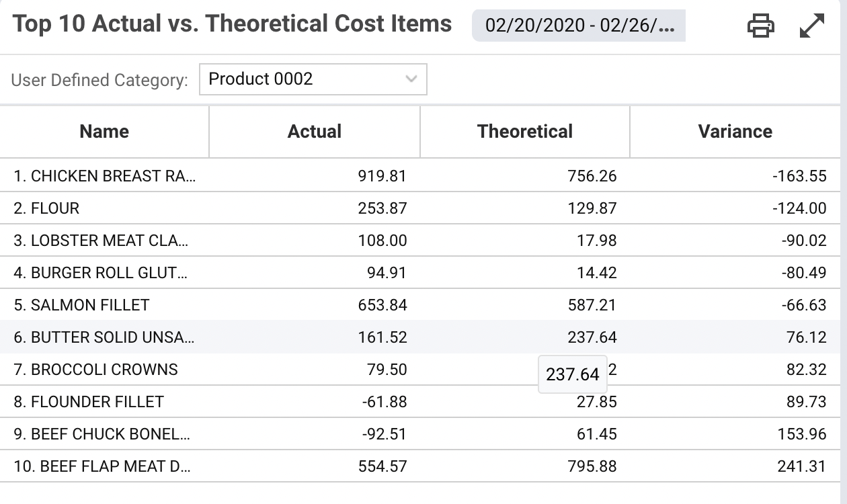The image size is (847, 504).
Task: Click the report title Top 10 Actual vs. Theoretical
Action: [x=232, y=24]
